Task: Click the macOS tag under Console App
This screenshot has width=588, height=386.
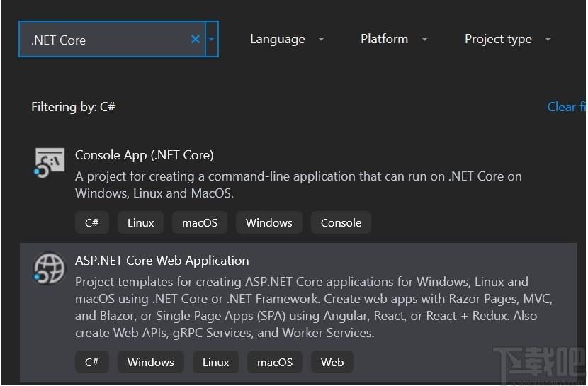Action: point(200,222)
